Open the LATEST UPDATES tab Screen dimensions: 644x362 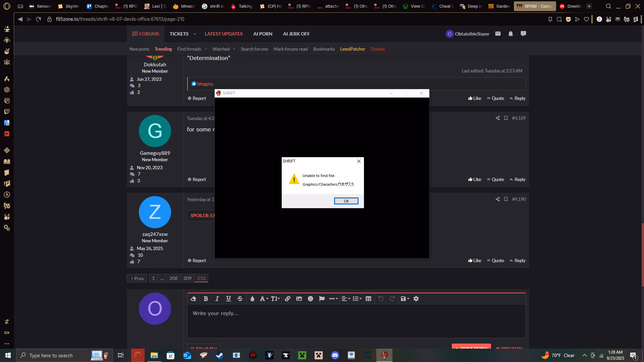pos(223,34)
